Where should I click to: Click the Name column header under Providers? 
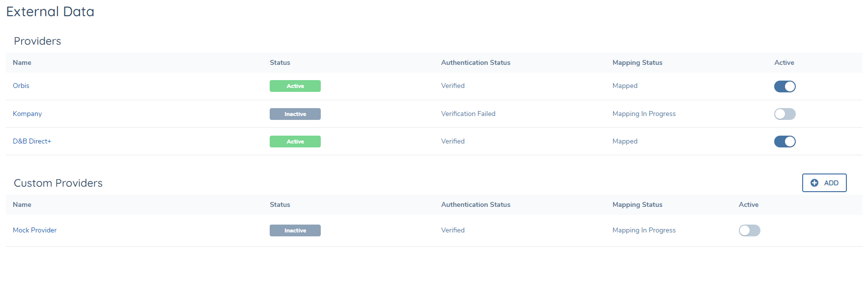click(x=22, y=62)
